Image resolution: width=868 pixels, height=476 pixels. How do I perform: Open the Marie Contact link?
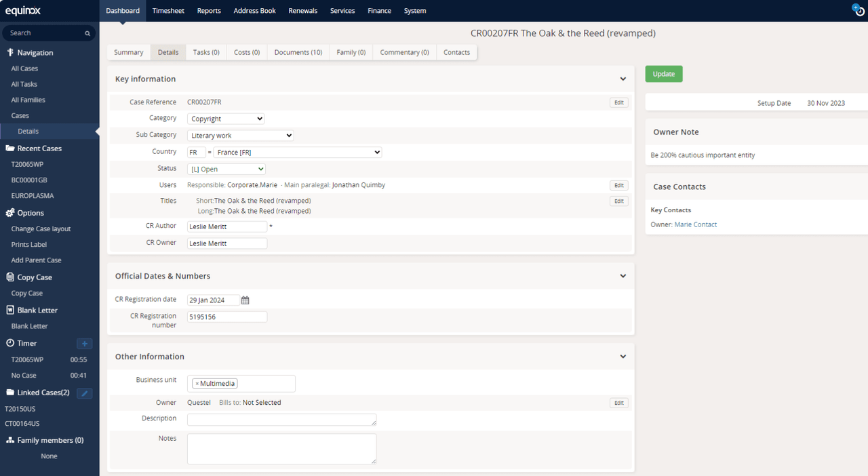(x=695, y=224)
